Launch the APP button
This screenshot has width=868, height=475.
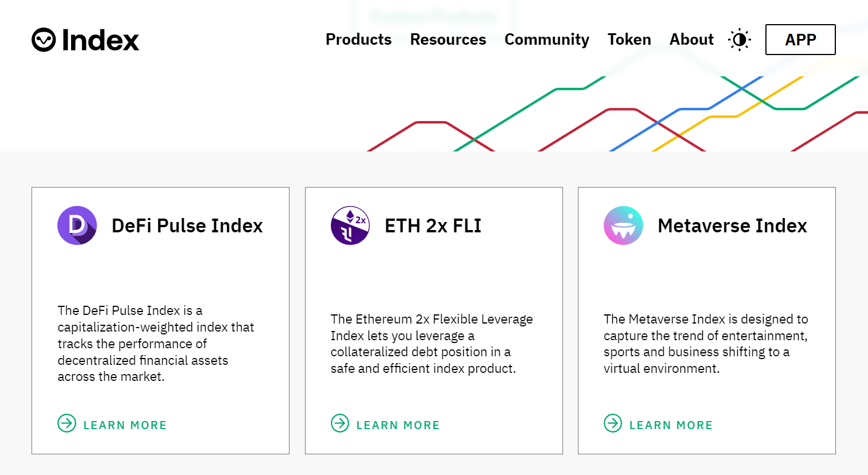coord(800,40)
